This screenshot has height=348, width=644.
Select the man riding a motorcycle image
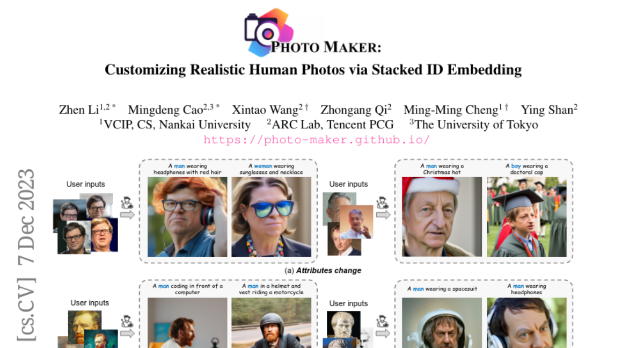pos(271,323)
